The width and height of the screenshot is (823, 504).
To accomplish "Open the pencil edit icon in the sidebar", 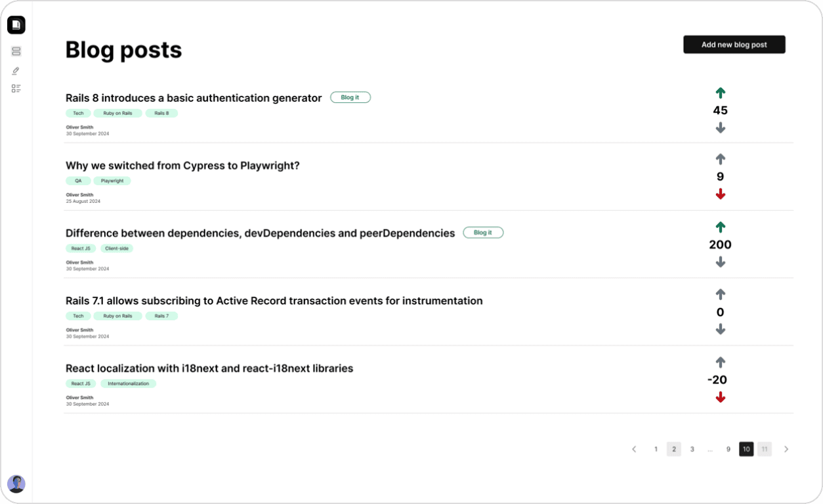I will click(x=16, y=70).
